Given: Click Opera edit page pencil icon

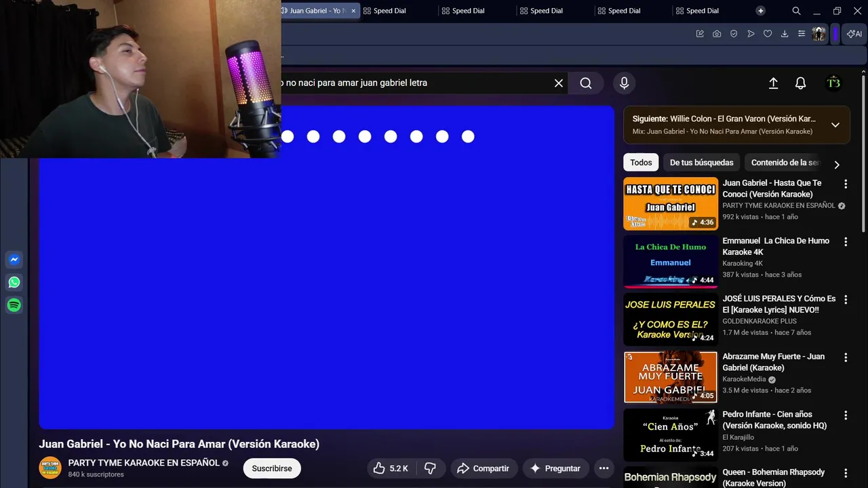Looking at the screenshot, I should pyautogui.click(x=700, y=34).
